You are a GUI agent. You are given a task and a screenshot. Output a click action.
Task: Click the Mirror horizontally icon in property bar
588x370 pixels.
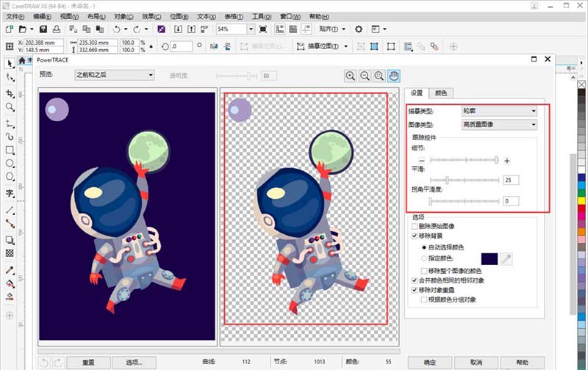click(x=214, y=46)
